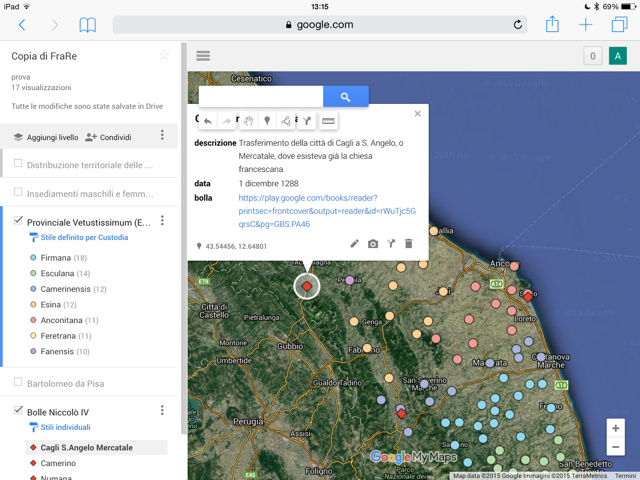Viewport: 640px width, 480px height.
Task: Select the measure distance ruler tool
Action: pyautogui.click(x=328, y=121)
